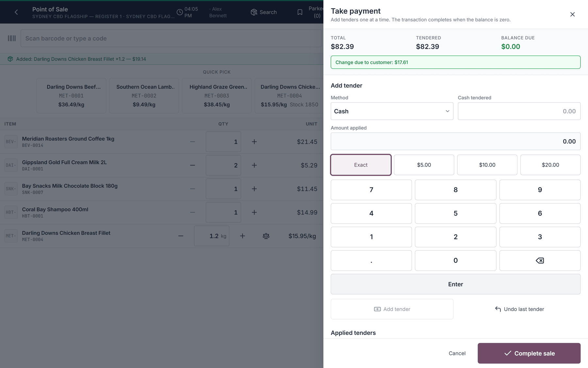Tap keypad digit 3
The image size is (588, 368).
540,237
